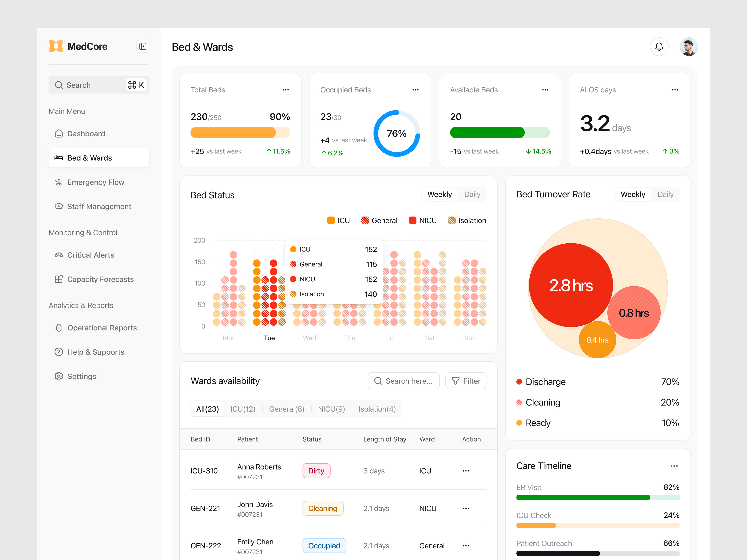Open notifications bell
747x560 pixels.
(x=659, y=47)
